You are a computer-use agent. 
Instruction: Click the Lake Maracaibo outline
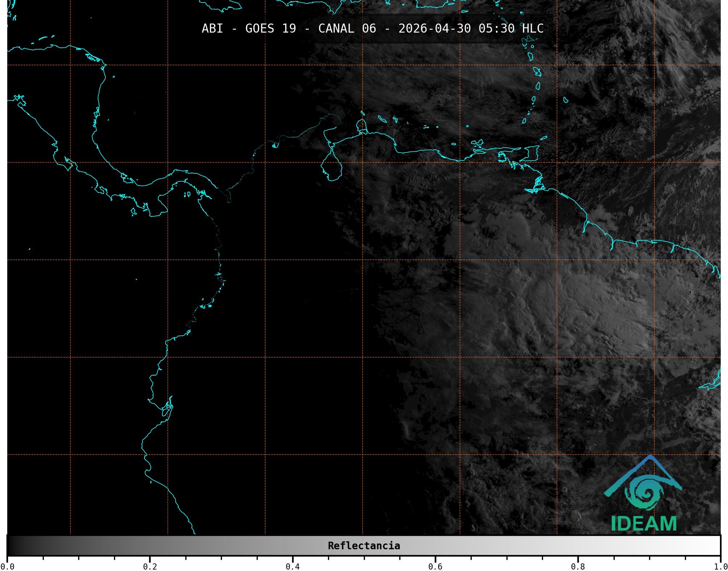coord(332,167)
